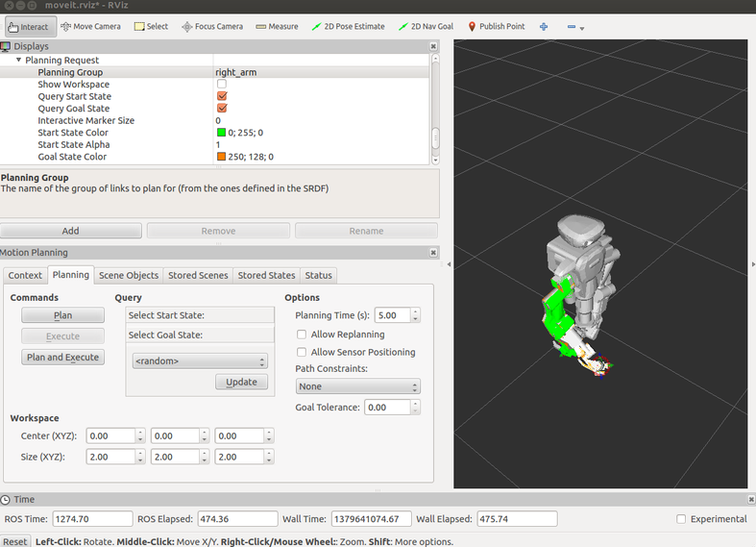
Task: Open the Path Constraints dropdown
Action: 357,386
